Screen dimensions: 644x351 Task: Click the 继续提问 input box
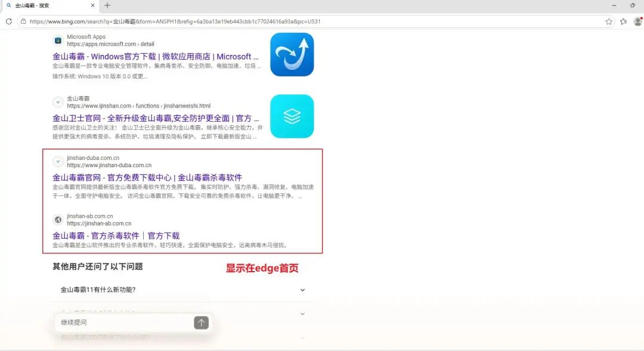125,322
